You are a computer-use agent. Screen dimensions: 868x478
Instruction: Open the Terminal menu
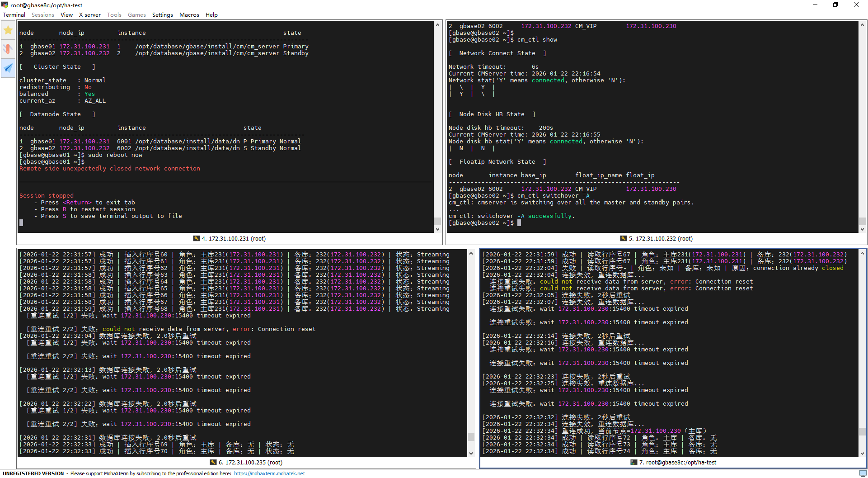coord(14,15)
